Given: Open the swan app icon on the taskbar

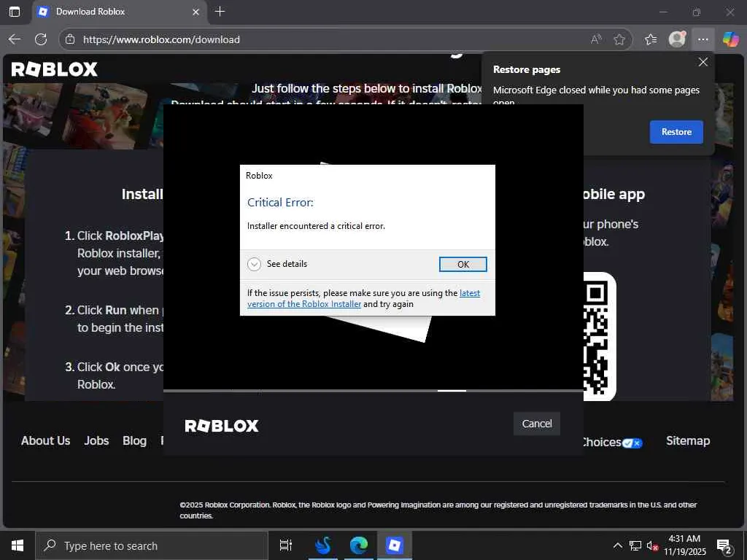Looking at the screenshot, I should (x=322, y=545).
